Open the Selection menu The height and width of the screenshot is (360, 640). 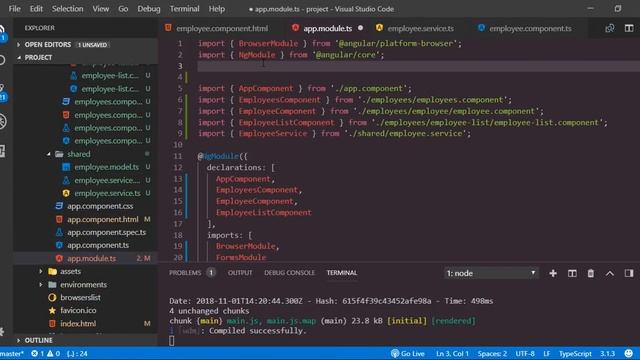67,9
